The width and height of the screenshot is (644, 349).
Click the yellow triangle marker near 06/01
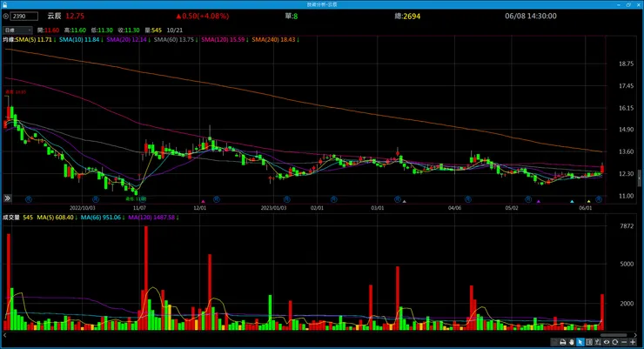tap(589, 201)
